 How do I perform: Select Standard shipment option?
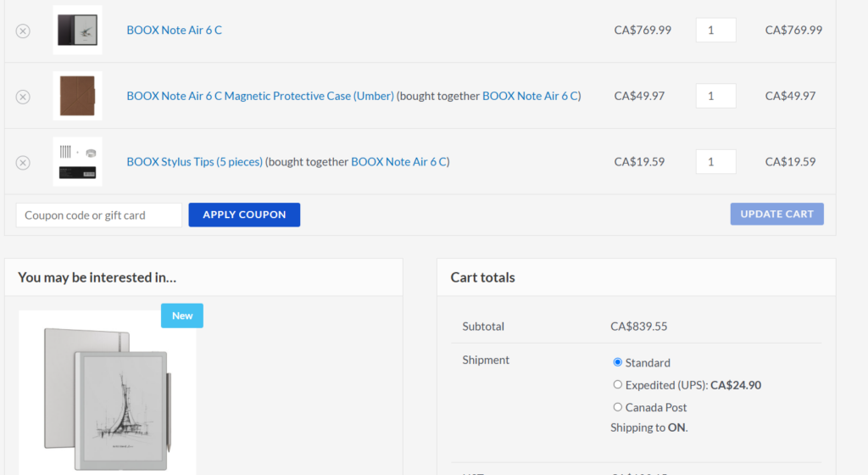pyautogui.click(x=617, y=362)
